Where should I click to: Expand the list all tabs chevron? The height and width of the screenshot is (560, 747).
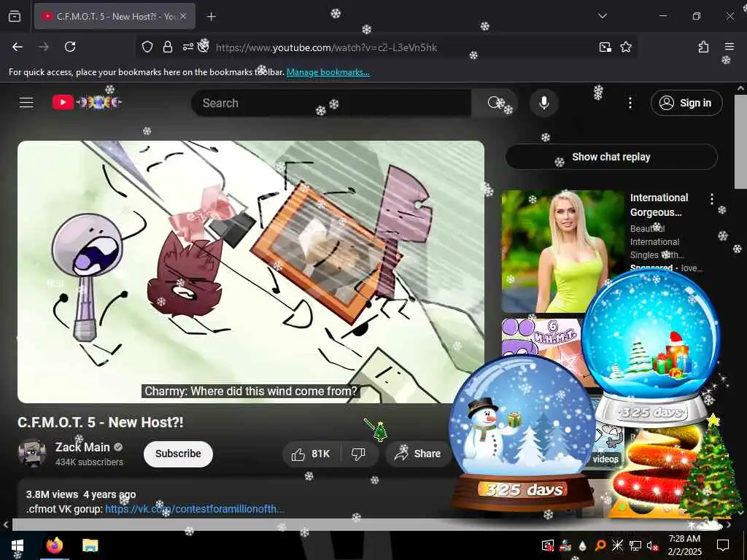(602, 16)
